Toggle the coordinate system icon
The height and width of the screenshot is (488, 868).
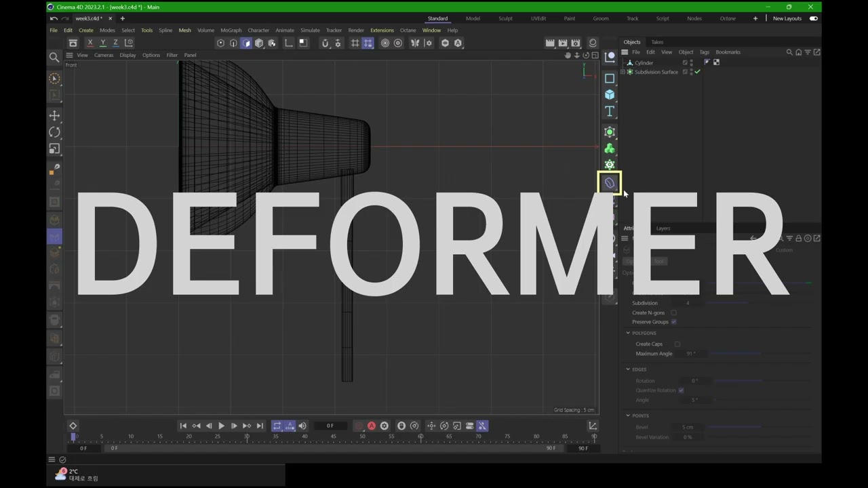[x=129, y=43]
